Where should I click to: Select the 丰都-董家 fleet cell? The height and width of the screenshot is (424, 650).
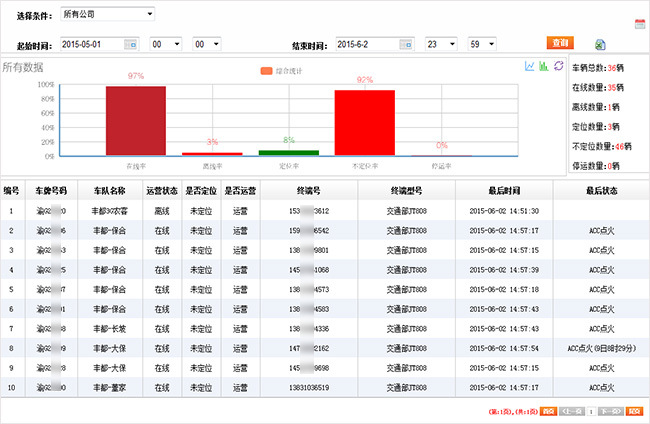pos(109,388)
